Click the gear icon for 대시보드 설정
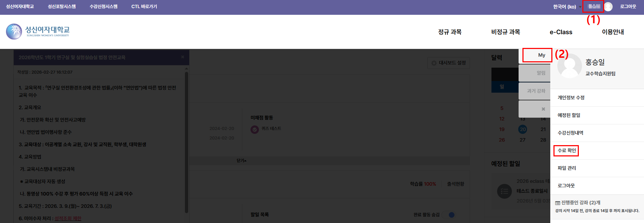 tap(434, 63)
